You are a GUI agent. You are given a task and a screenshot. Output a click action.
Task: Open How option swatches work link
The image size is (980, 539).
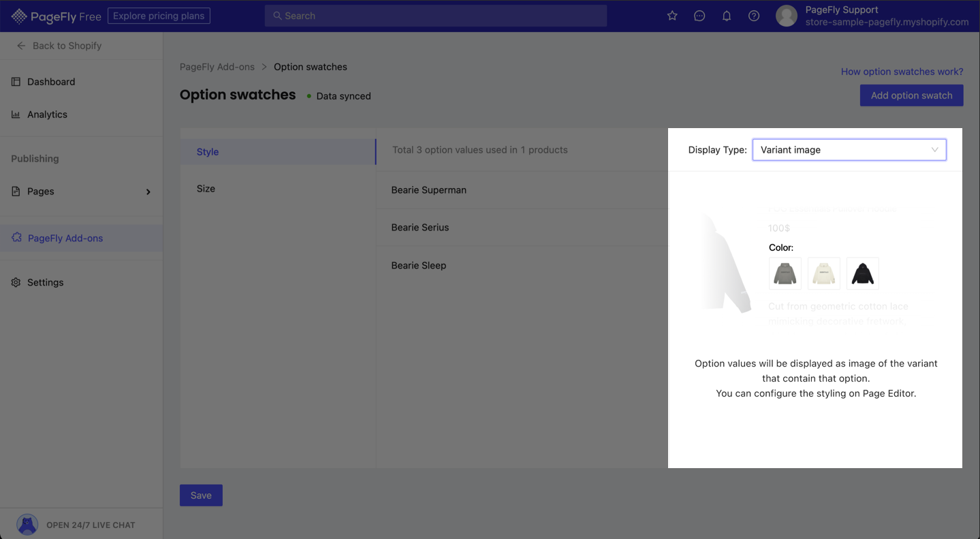(x=902, y=72)
